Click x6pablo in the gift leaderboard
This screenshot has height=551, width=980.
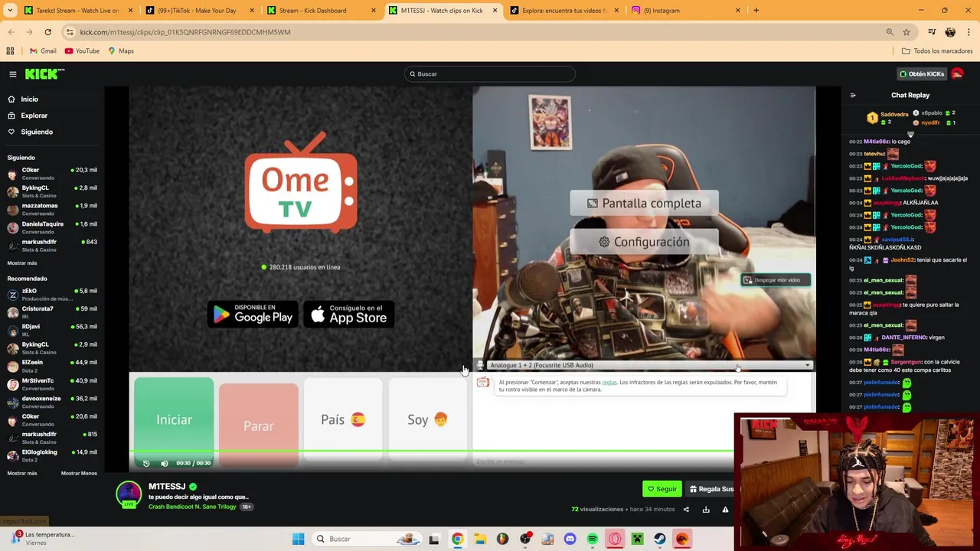[x=932, y=113]
